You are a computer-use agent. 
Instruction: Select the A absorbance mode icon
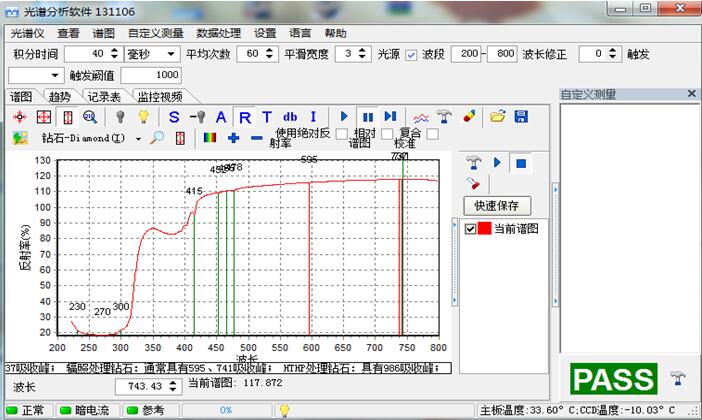221,117
